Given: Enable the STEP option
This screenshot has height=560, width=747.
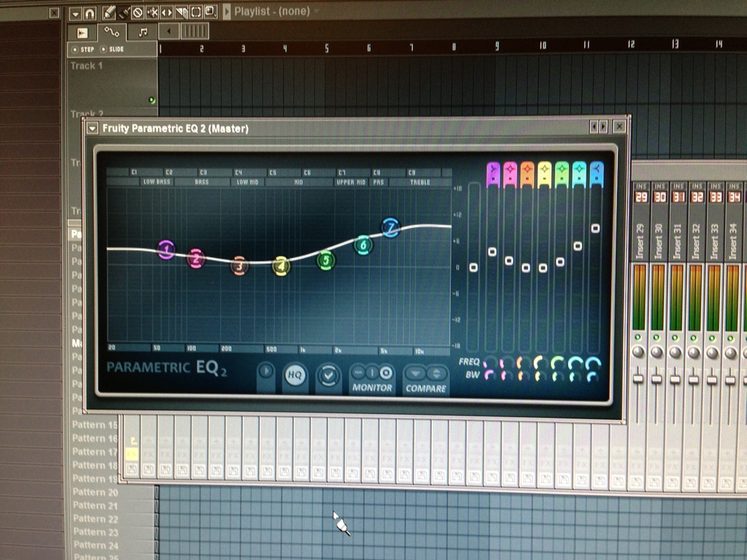Looking at the screenshot, I should [83, 50].
